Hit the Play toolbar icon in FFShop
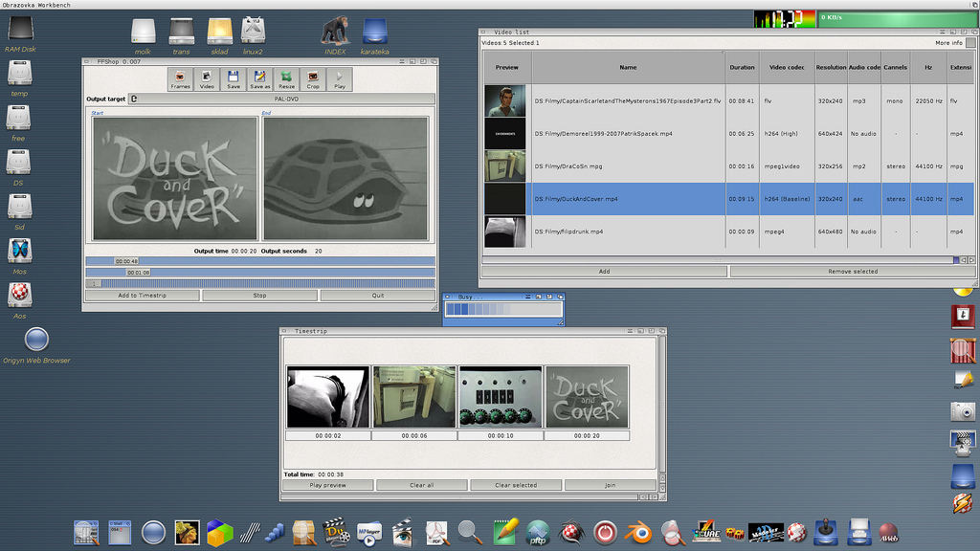 [339, 78]
